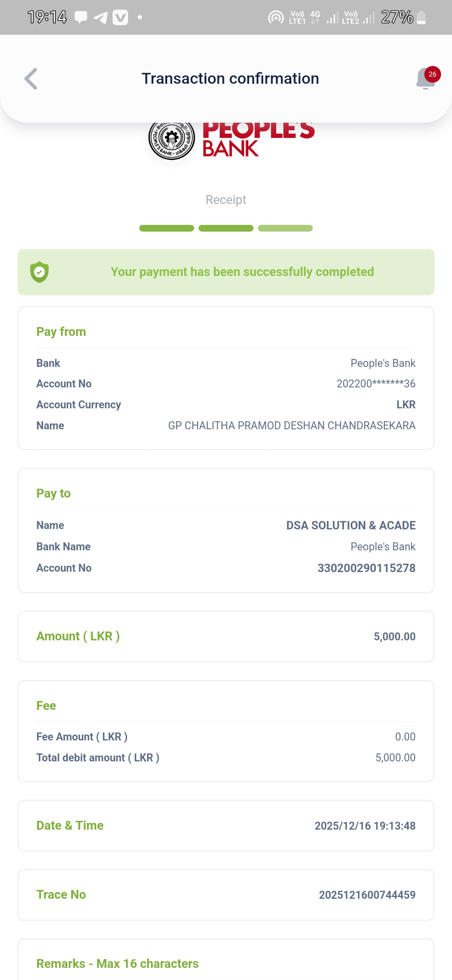Tap the Pay to name DSA SOLUTION & ACADE
The image size is (452, 980).
[351, 525]
